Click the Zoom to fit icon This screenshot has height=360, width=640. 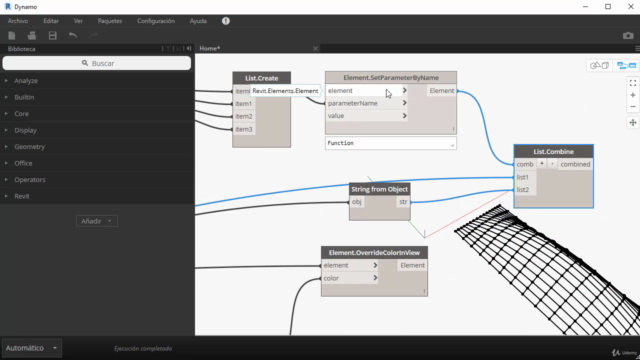633,83
